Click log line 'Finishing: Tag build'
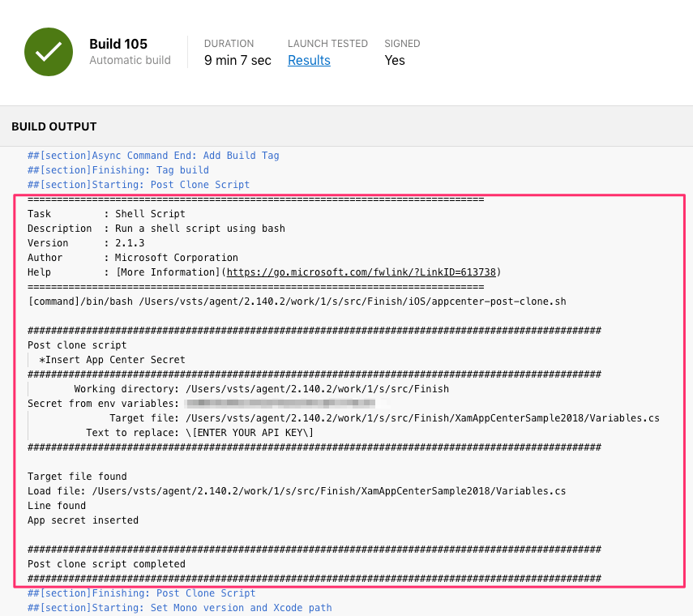 tap(118, 170)
